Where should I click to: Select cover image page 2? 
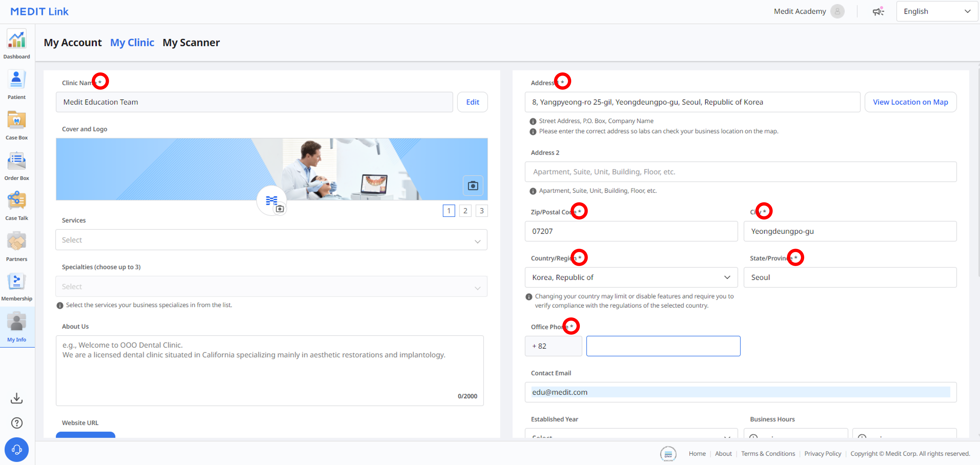[465, 211]
